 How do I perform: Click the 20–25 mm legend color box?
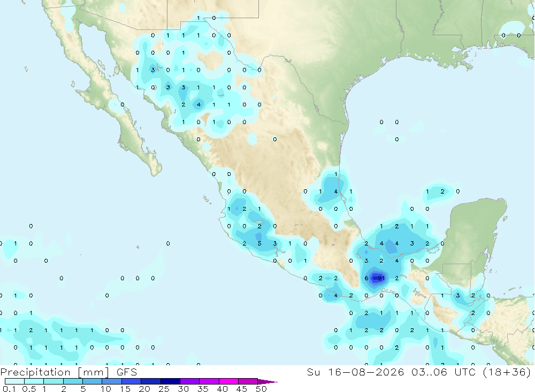tap(150, 381)
